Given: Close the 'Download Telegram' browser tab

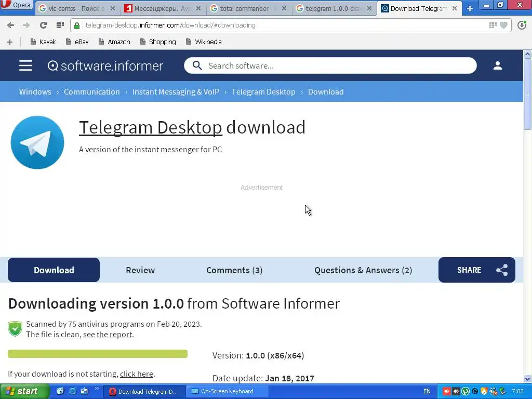Looking at the screenshot, I should coord(455,8).
